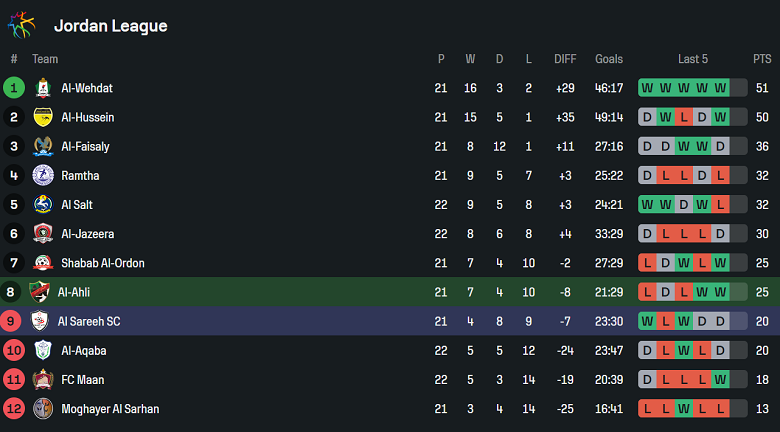Click Jordan League title
The image size is (780, 432).
click(x=110, y=26)
